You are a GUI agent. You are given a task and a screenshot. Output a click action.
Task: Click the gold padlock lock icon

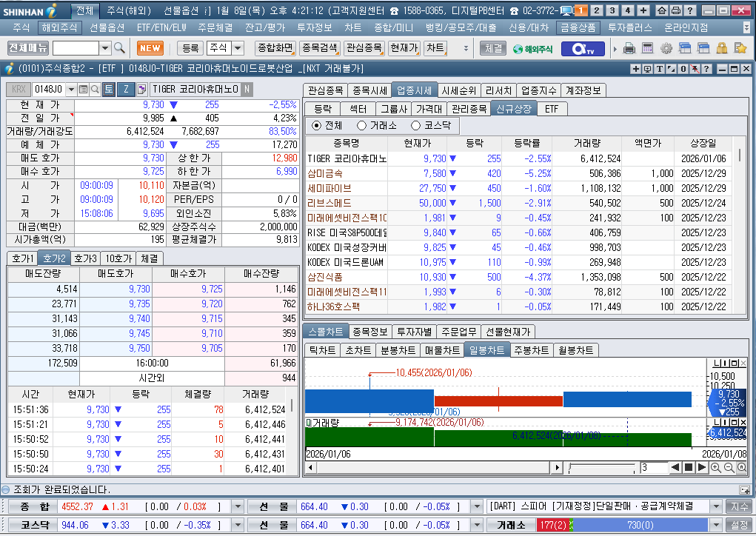(x=722, y=48)
